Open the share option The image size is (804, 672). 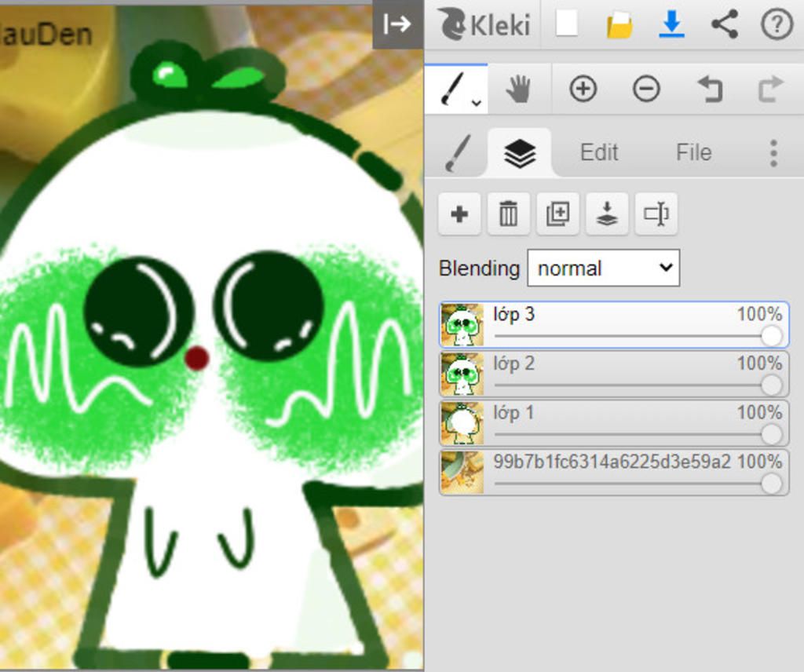pos(725,24)
